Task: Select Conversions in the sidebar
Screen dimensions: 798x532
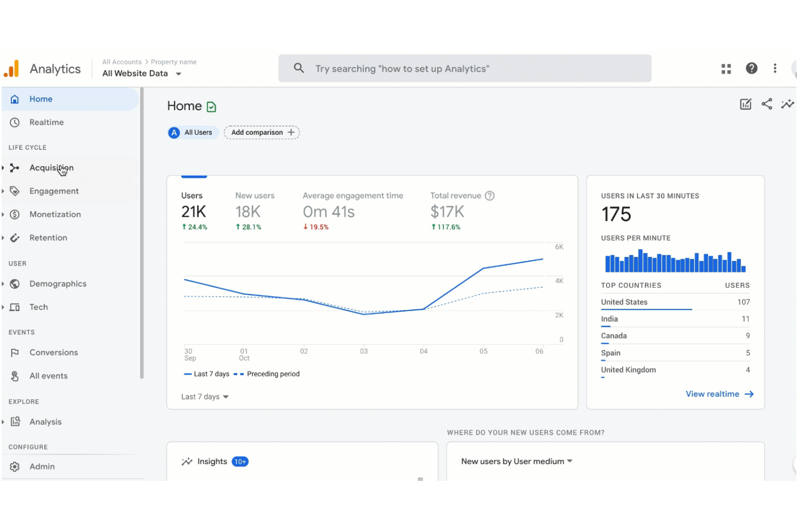Action: (x=70, y=353)
